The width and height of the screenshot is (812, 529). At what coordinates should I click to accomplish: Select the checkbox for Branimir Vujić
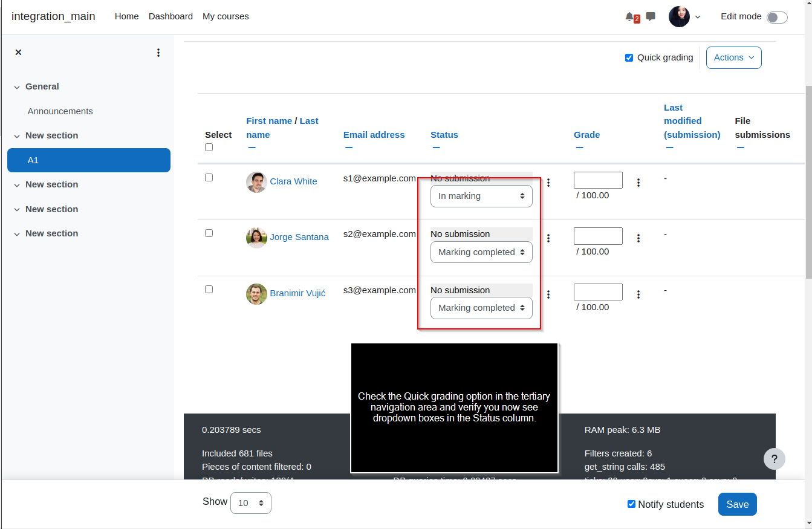209,289
